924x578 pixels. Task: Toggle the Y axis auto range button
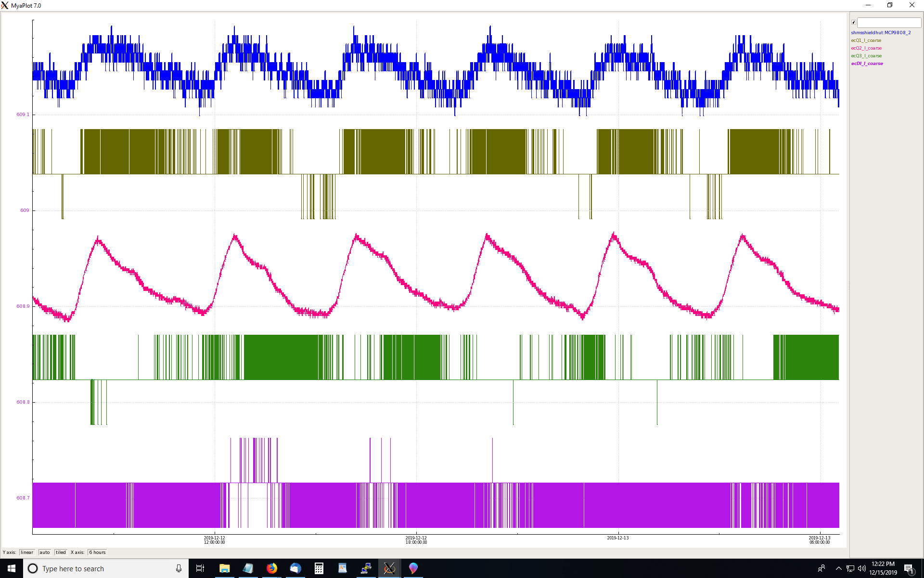pyautogui.click(x=45, y=552)
